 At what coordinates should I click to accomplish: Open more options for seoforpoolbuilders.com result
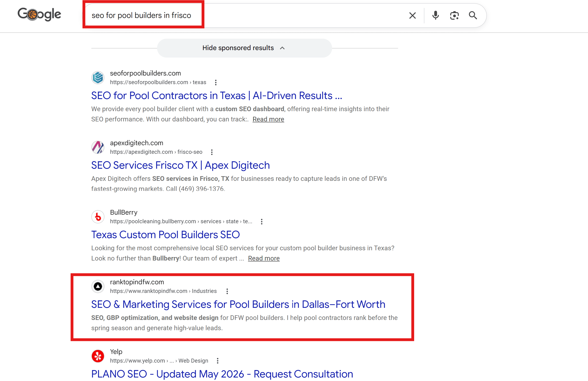[216, 82]
